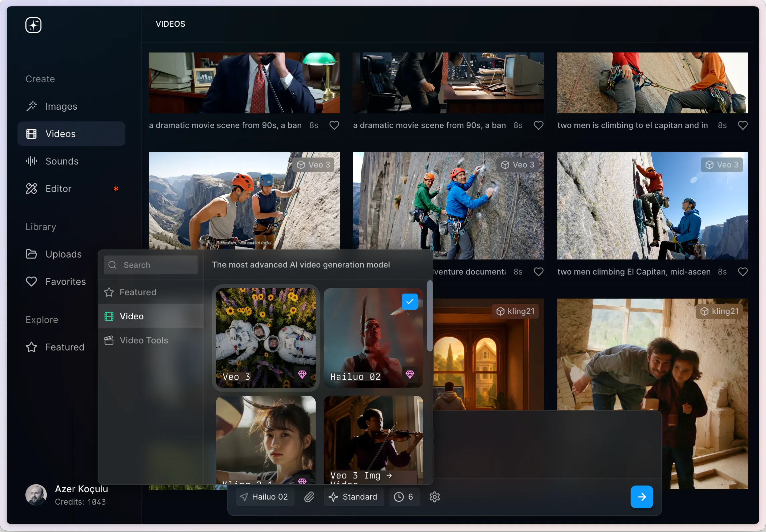
Task: Click the model picker Search field
Action: click(151, 265)
